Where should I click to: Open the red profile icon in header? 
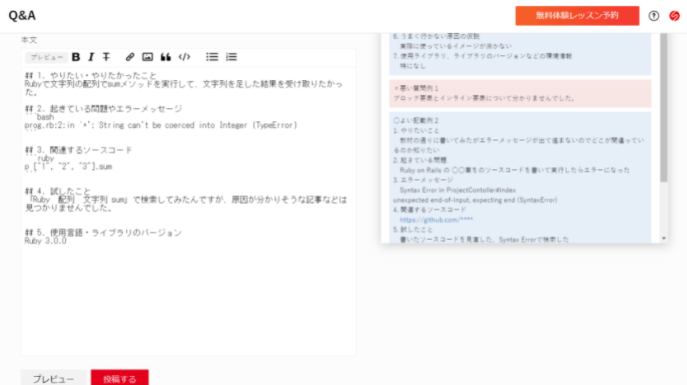pos(674,16)
